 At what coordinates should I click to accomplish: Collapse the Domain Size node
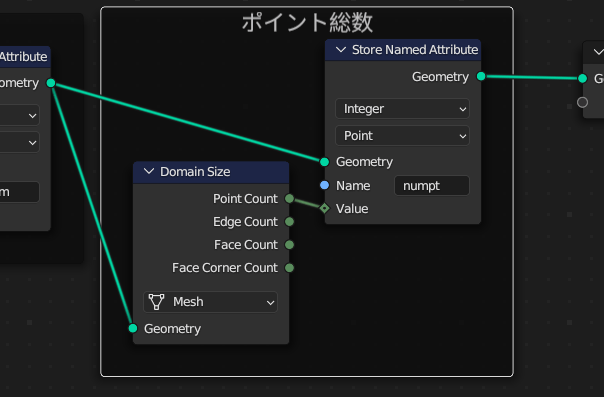(149, 172)
